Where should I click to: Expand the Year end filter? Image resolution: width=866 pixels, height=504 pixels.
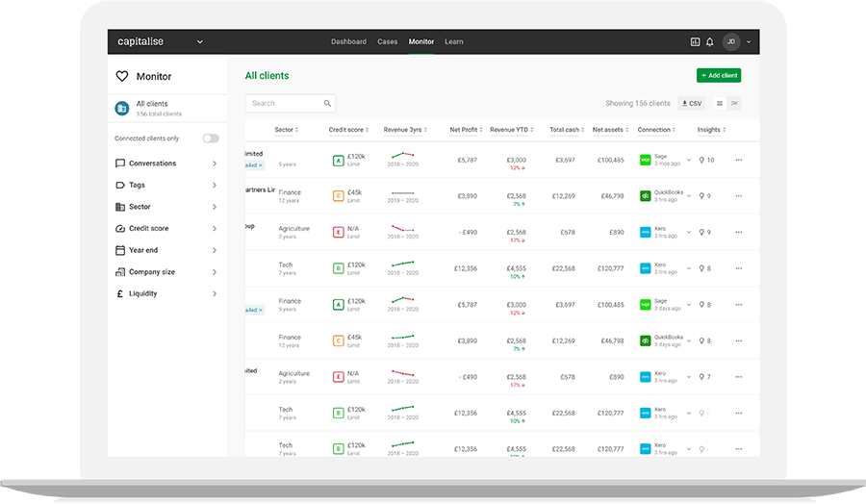pos(215,250)
